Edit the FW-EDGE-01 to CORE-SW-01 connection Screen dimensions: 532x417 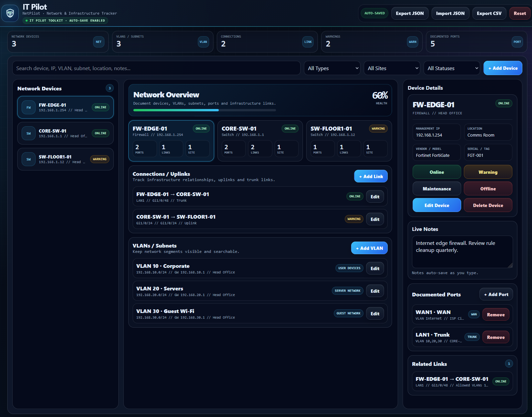coord(375,196)
